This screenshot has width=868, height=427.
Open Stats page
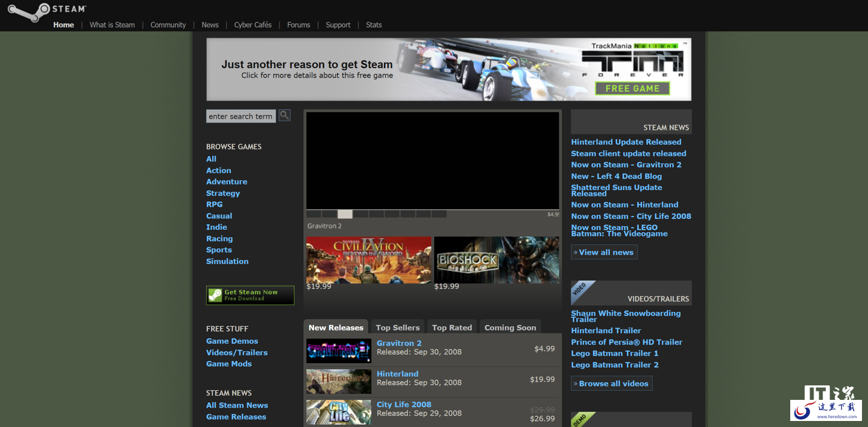click(374, 25)
